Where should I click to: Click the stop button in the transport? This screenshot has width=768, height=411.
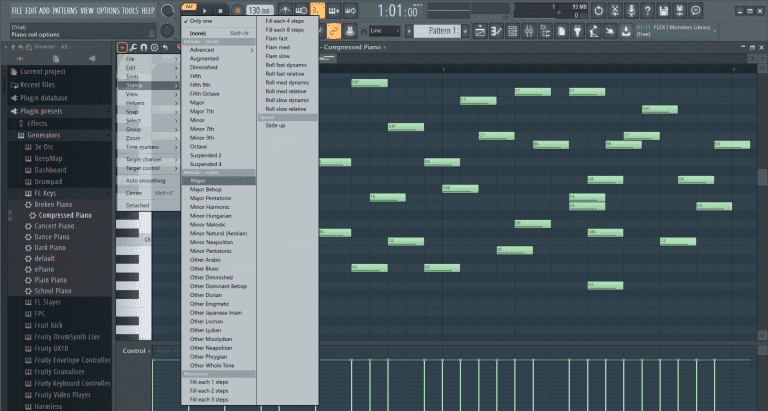coord(220,11)
